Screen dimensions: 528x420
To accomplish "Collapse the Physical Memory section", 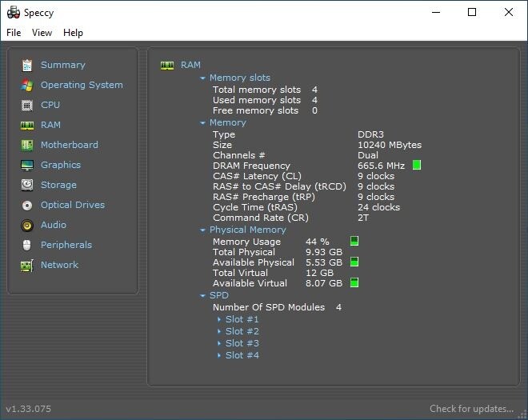I will click(202, 230).
